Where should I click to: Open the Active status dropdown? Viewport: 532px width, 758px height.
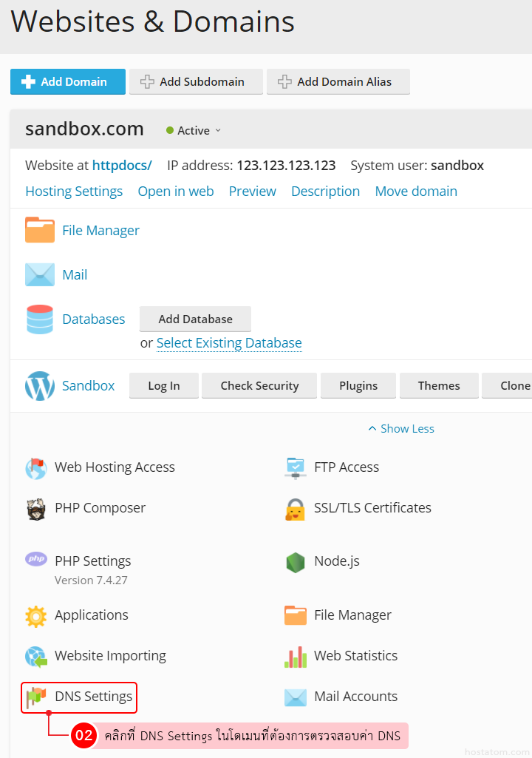pos(194,131)
